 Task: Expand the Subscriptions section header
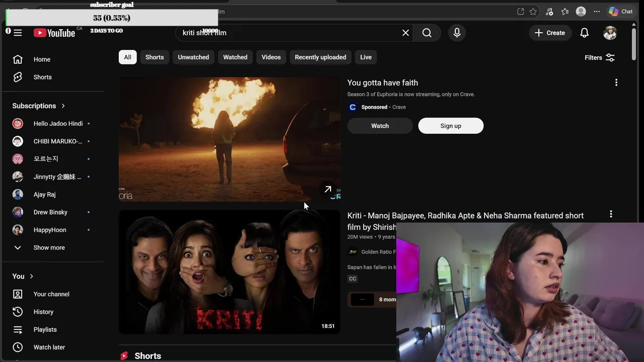(x=39, y=106)
